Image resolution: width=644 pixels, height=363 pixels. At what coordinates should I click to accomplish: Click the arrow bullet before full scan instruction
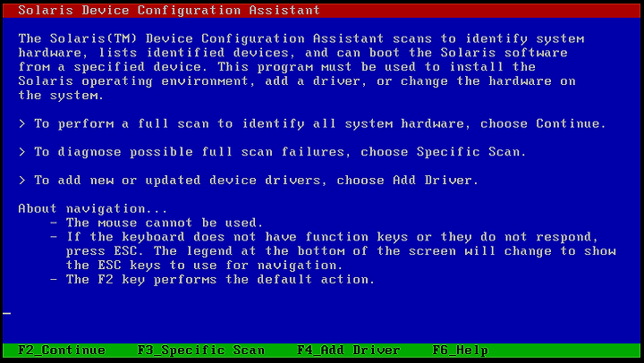(22, 123)
